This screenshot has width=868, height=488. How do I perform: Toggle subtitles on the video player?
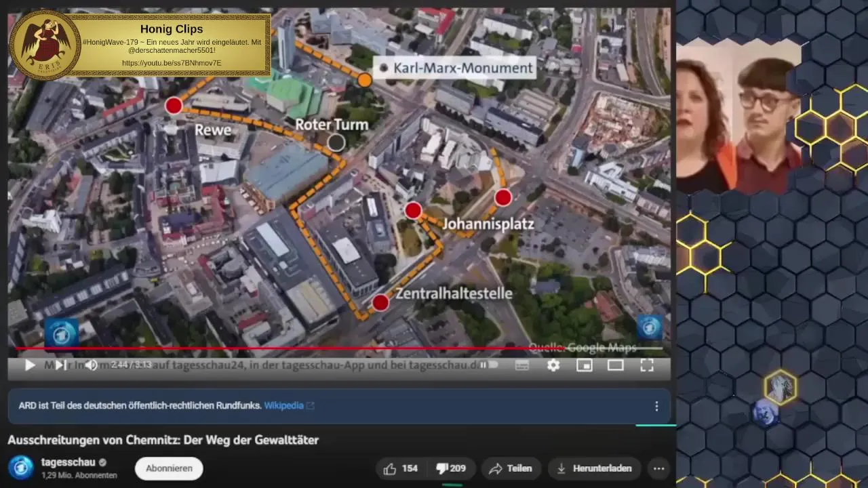[x=521, y=365]
